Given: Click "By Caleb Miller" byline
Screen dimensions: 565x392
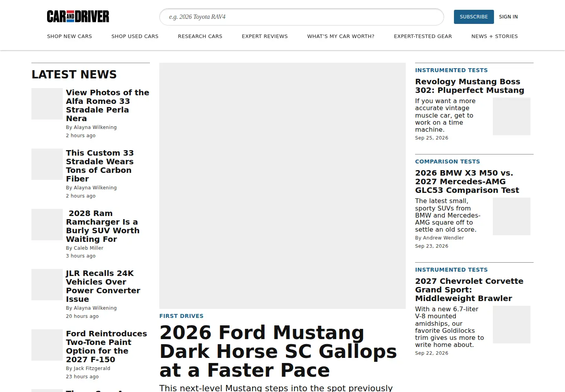Looking at the screenshot, I should coord(85,248).
